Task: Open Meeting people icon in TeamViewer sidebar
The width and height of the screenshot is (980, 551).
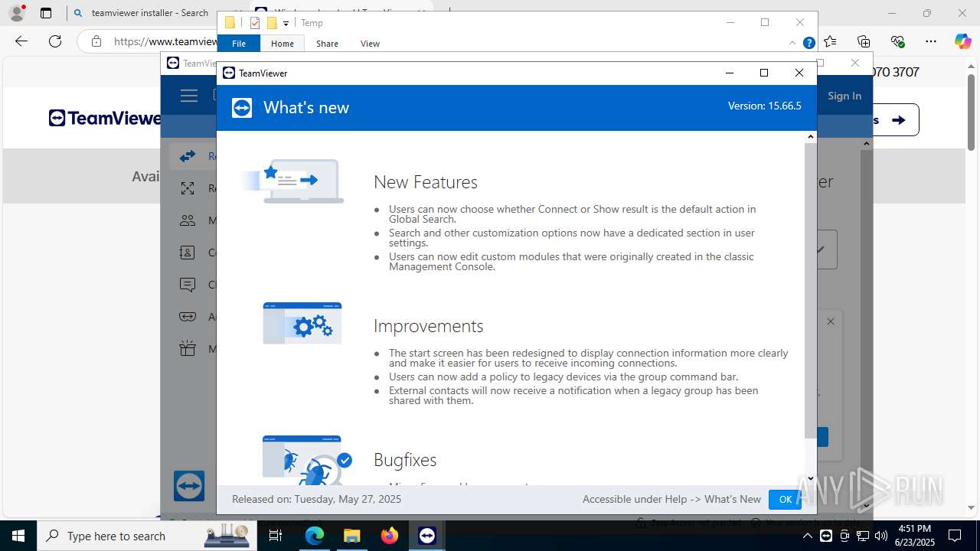Action: point(188,220)
